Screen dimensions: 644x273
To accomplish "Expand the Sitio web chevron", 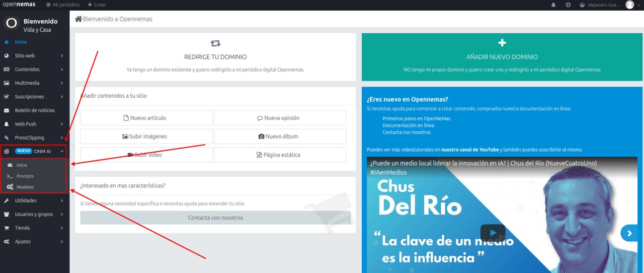I will click(x=62, y=56).
